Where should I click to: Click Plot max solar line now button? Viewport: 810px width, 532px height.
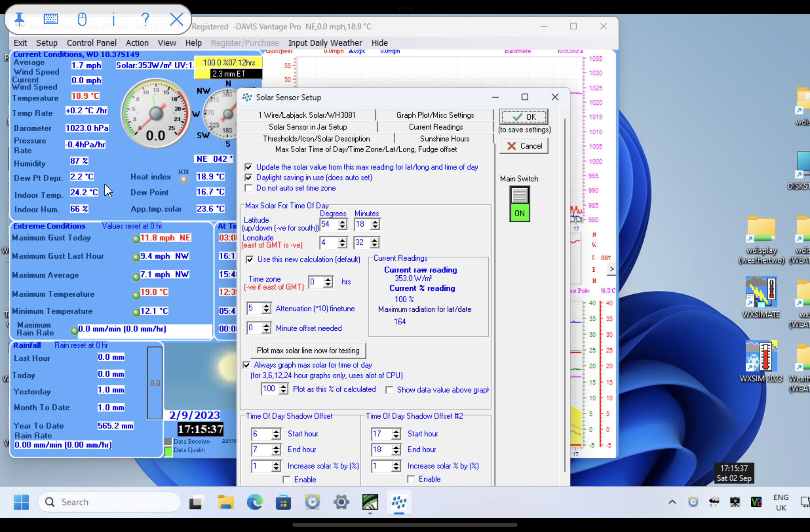pyautogui.click(x=308, y=350)
